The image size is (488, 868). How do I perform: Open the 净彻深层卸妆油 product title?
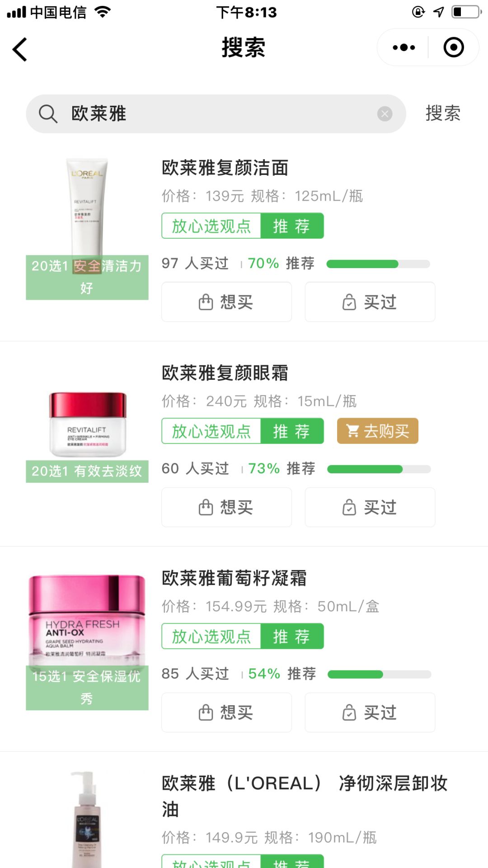pyautogui.click(x=305, y=796)
